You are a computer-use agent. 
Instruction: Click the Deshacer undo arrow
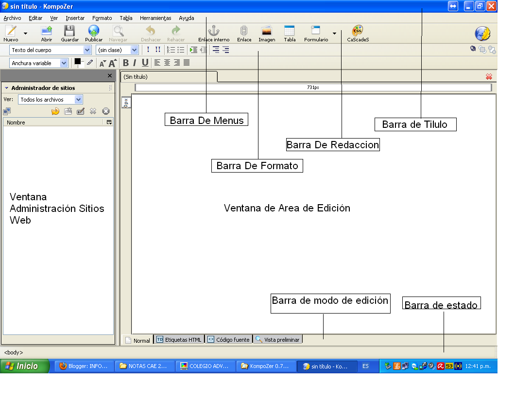point(151,31)
